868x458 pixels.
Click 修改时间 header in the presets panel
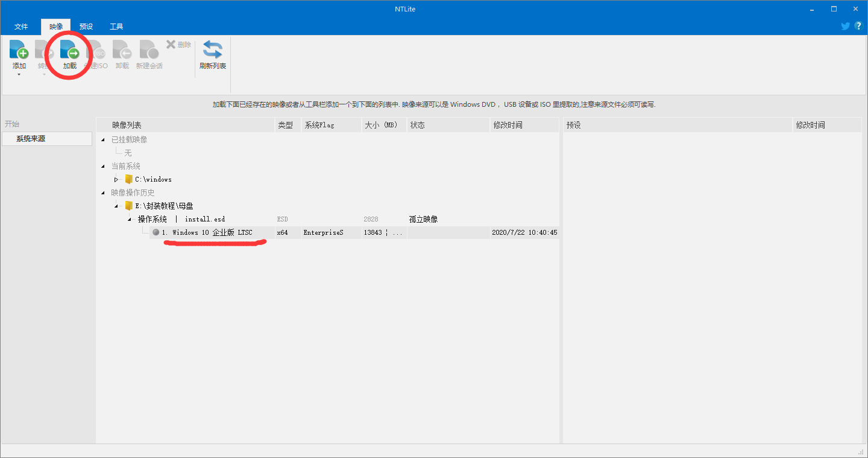(827, 125)
